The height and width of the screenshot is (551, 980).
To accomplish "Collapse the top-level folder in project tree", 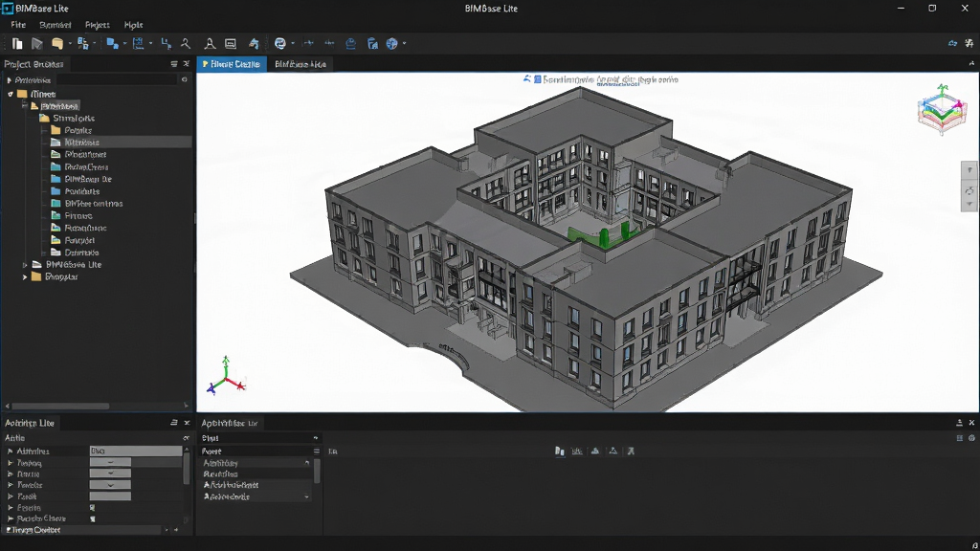I will click(11, 94).
